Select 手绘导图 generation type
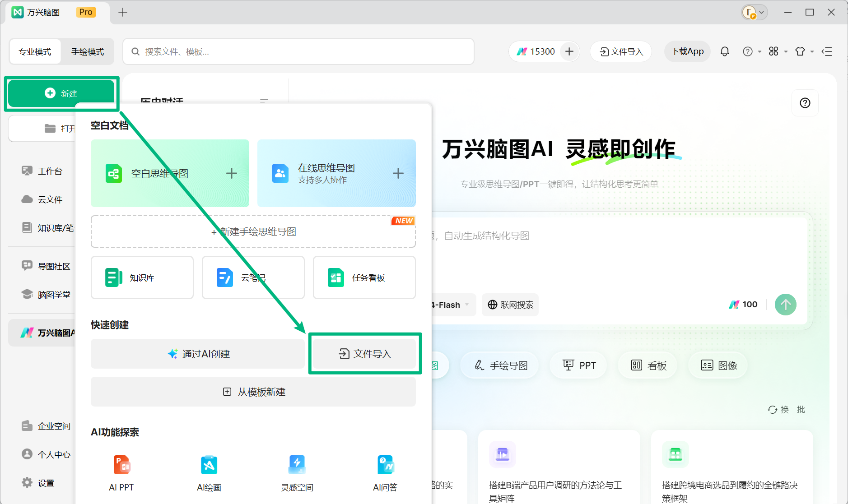 pos(500,365)
